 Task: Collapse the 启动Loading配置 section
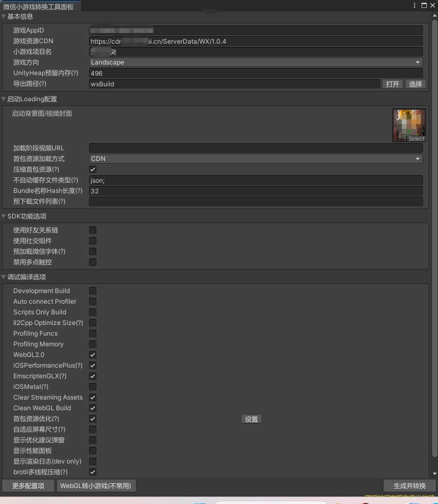click(x=4, y=99)
